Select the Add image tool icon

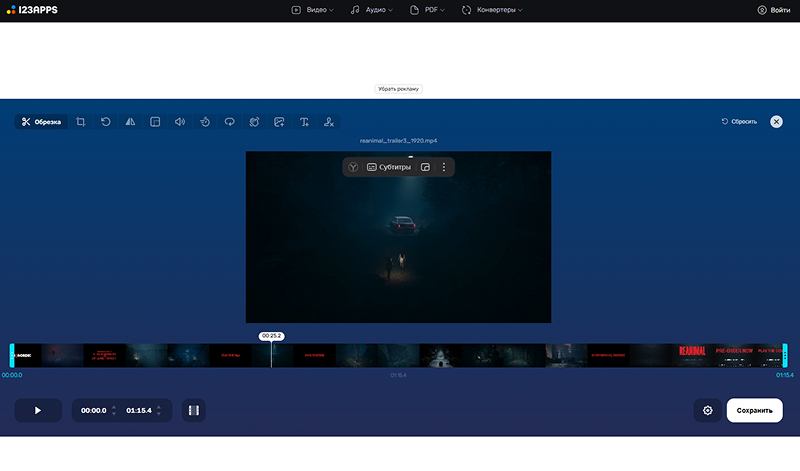[279, 122]
